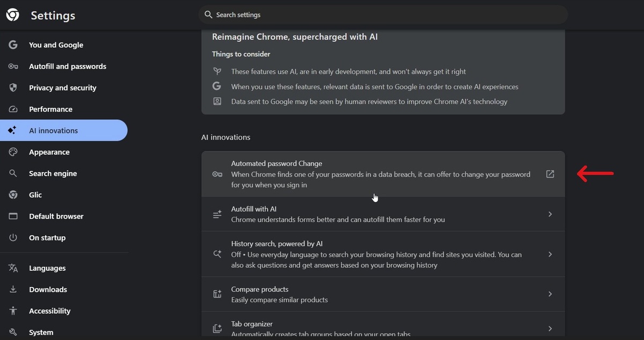Open the Search engine settings section
The height and width of the screenshot is (340, 644).
pos(53,173)
